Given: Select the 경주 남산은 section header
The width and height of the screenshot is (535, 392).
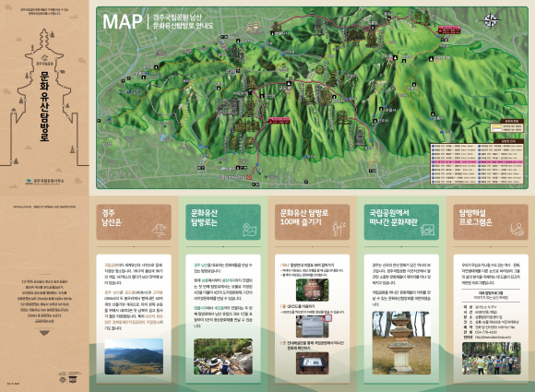Looking at the screenshot, I should pyautogui.click(x=134, y=222).
